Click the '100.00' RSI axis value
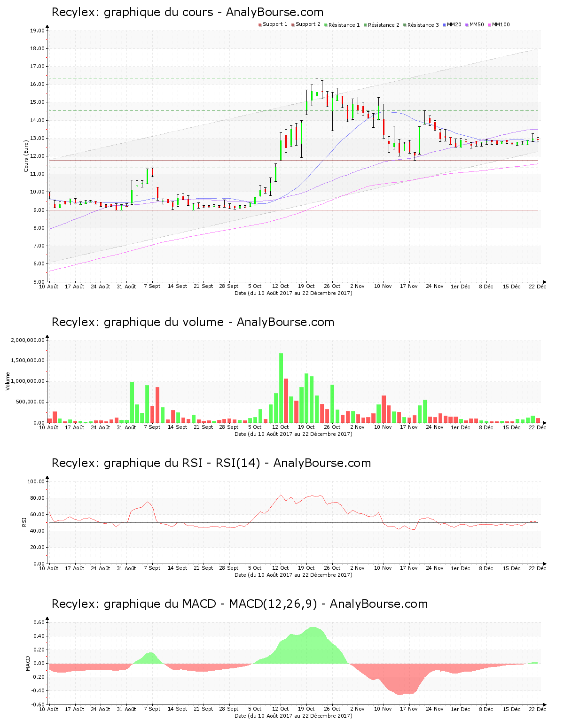This screenshot has width=564, height=728. [36, 481]
